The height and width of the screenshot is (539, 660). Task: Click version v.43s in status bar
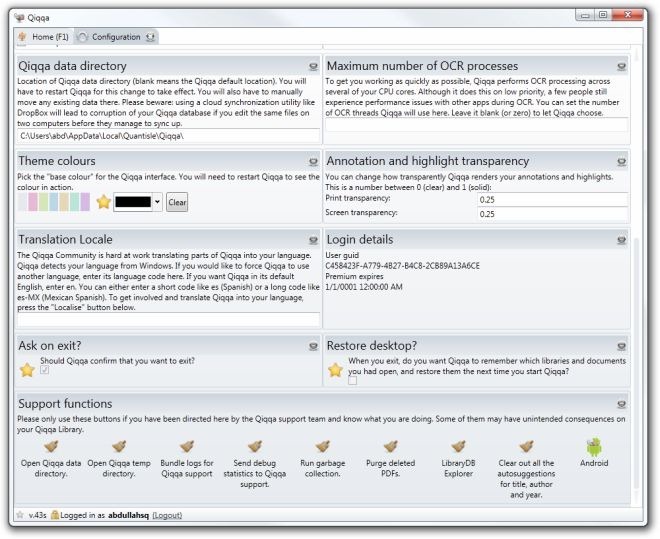coord(37,515)
